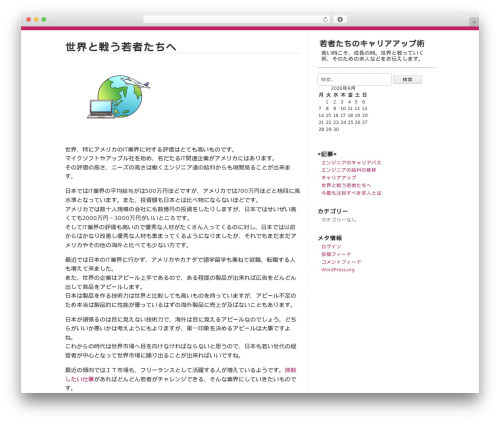Focus the 検索 search input field
The height and width of the screenshot is (423, 500).
[x=354, y=79]
